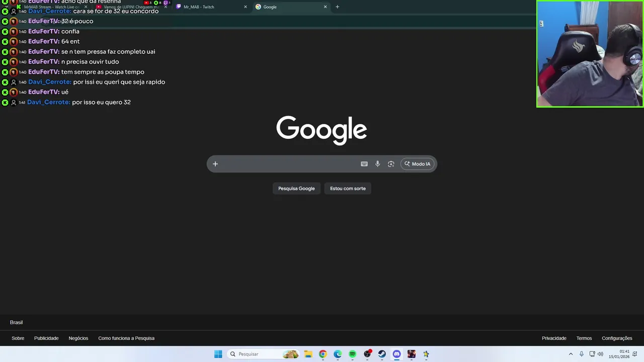Open the Configurações footer menu
This screenshot has width=644, height=362.
click(617, 338)
